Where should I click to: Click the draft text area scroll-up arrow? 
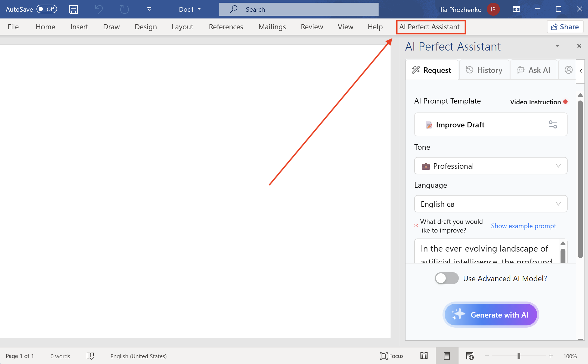563,243
